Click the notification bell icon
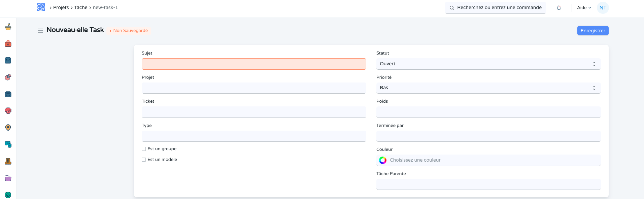 click(558, 8)
